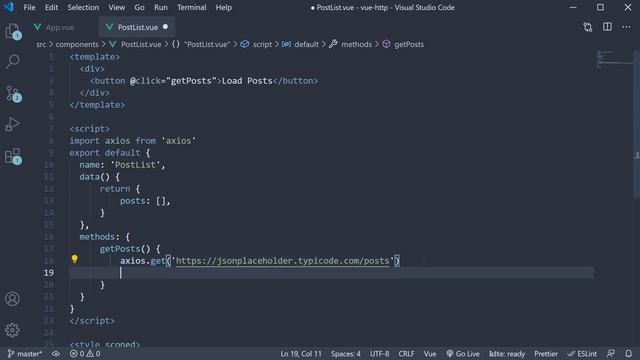
Task: Click the master git branch indicator
Action: point(25,354)
